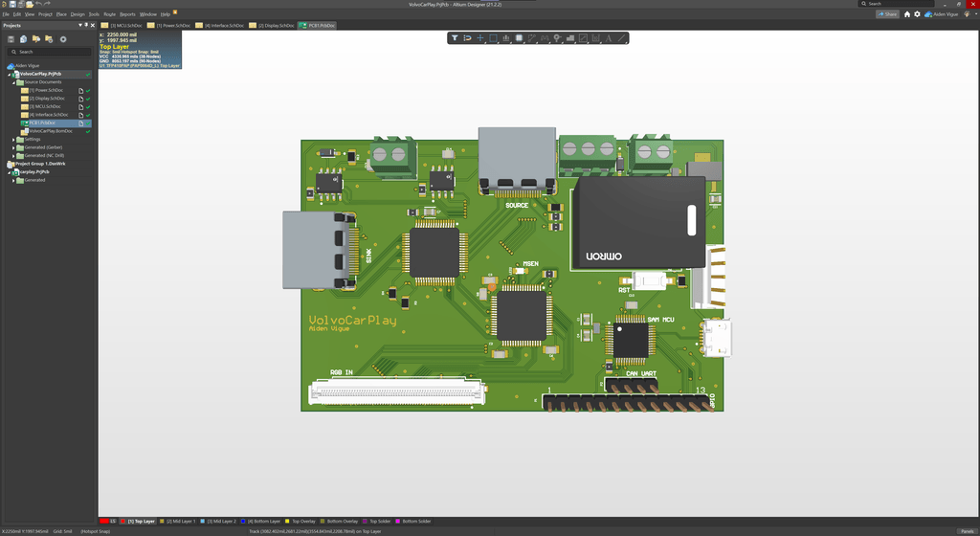Open the Design menu
The width and height of the screenshot is (980, 536).
click(78, 13)
